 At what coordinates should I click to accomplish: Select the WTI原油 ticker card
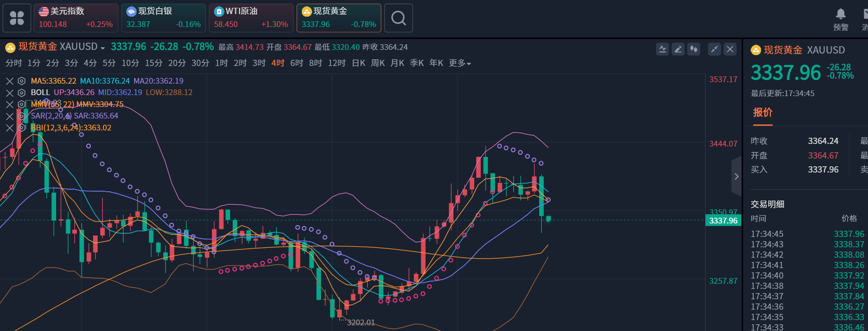tap(251, 18)
